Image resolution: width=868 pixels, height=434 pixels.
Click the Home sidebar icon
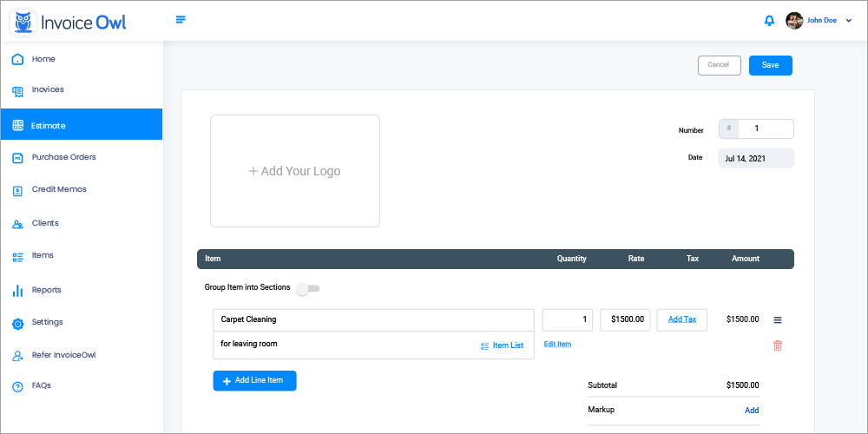(17, 59)
